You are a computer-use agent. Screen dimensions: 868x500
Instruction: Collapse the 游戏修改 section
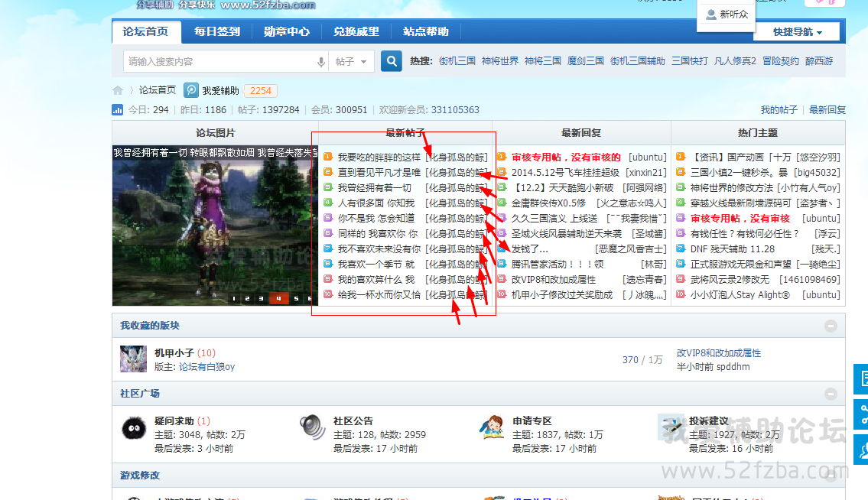[831, 475]
